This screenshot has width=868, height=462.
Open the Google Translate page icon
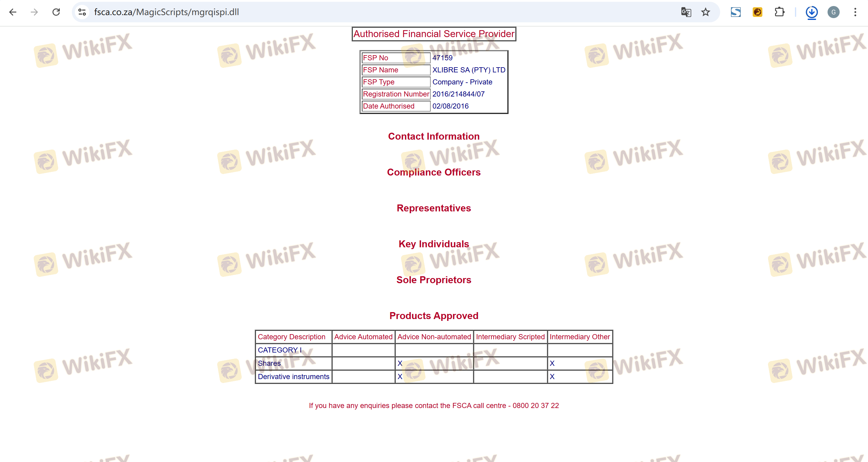coord(686,12)
